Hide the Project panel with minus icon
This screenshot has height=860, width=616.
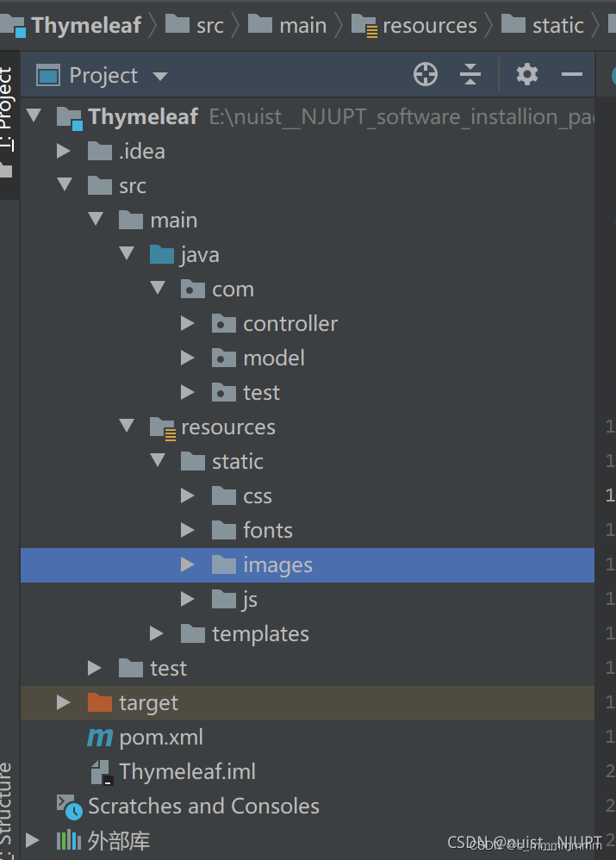[572, 75]
